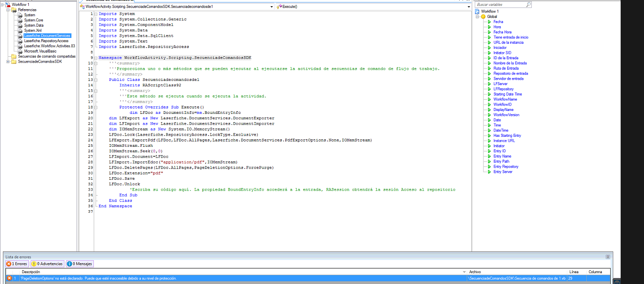Screen dimensions: 644x284
Task: Sort errors by the Archivo column
Action: point(518,271)
